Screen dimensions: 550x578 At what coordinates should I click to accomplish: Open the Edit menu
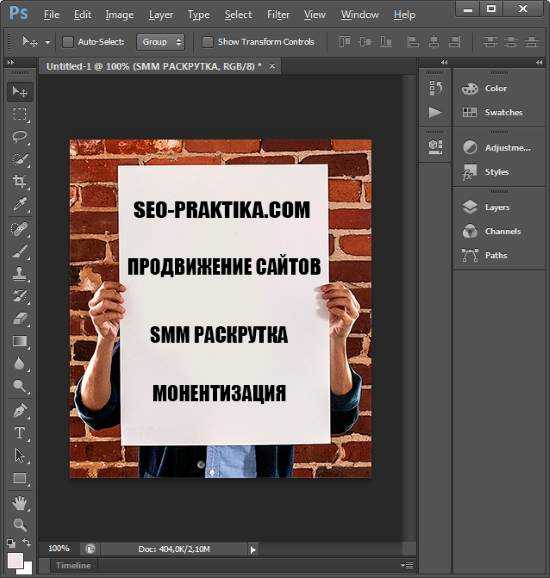[x=83, y=15]
